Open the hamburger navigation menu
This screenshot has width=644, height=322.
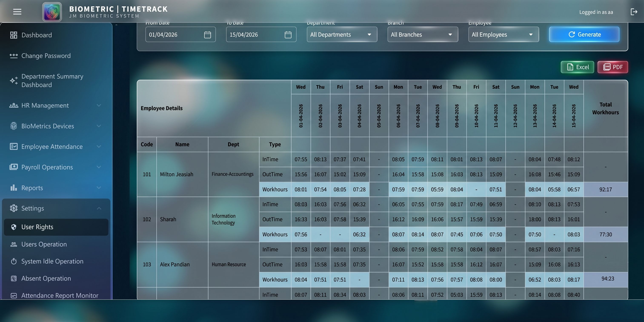(x=17, y=12)
